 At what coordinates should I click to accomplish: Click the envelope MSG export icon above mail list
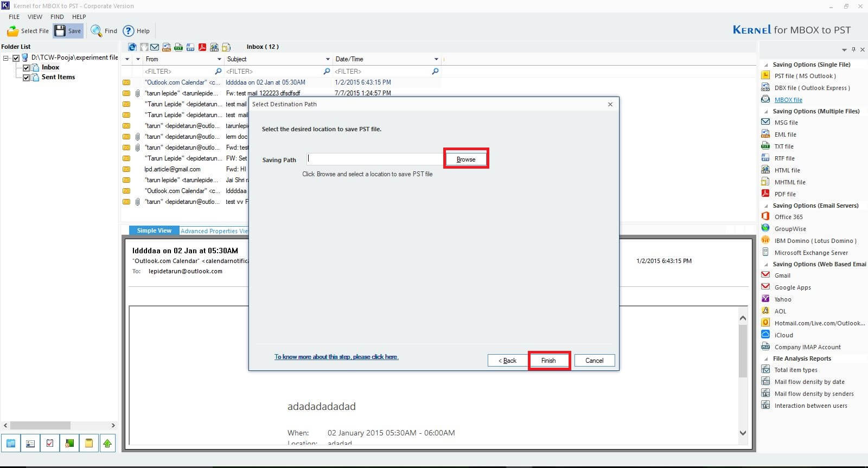click(x=155, y=47)
